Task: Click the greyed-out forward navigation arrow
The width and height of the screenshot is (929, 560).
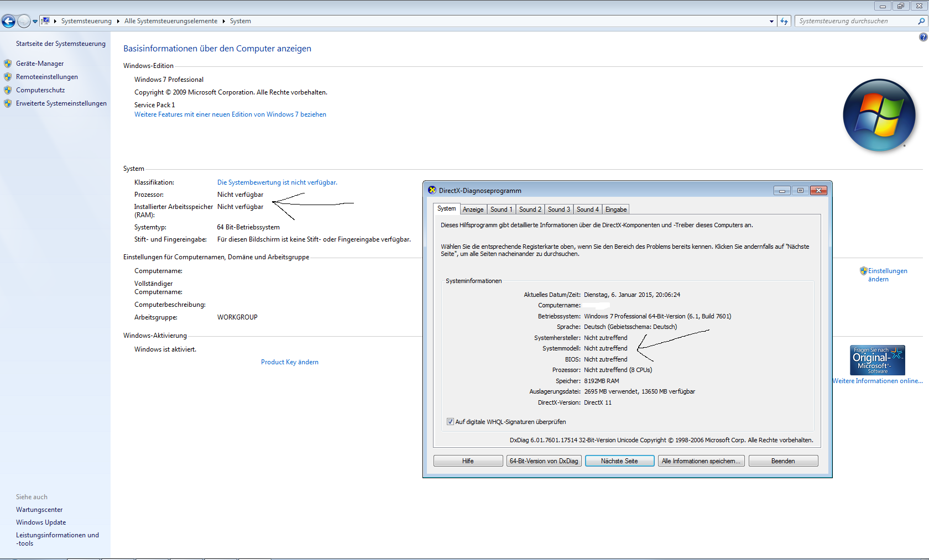Action: [x=24, y=21]
